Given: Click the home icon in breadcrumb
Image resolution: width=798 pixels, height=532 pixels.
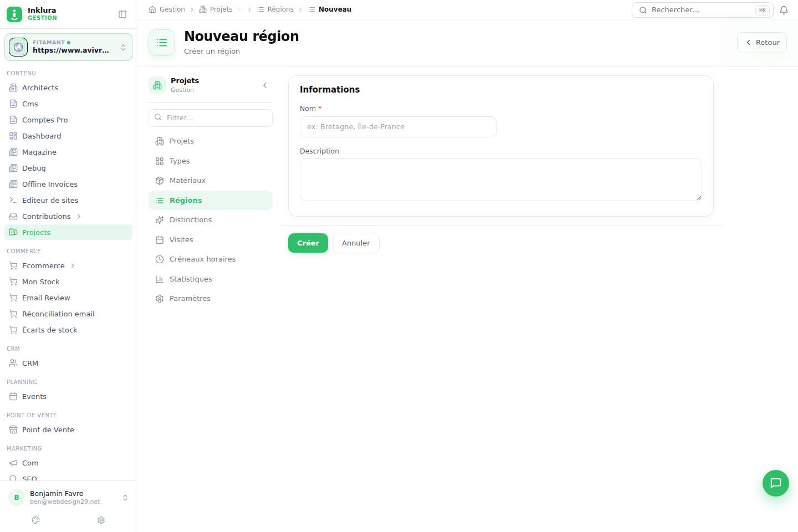Looking at the screenshot, I should pos(152,9).
